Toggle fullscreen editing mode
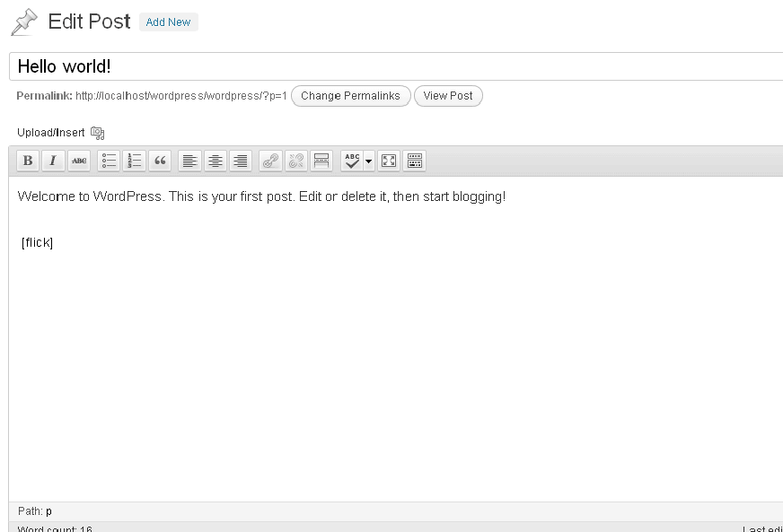 click(x=389, y=161)
